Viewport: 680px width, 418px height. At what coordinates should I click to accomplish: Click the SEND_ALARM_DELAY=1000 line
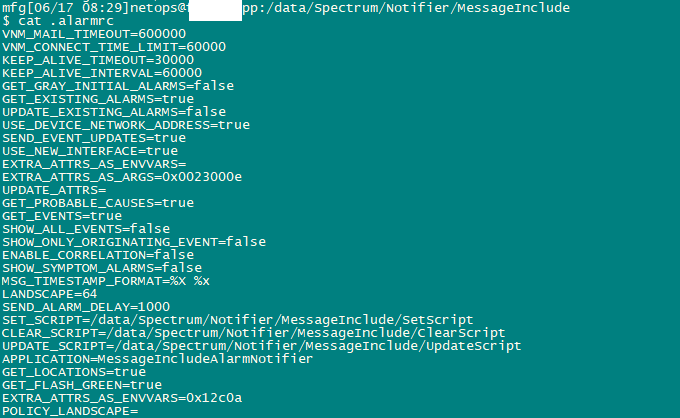coord(86,307)
